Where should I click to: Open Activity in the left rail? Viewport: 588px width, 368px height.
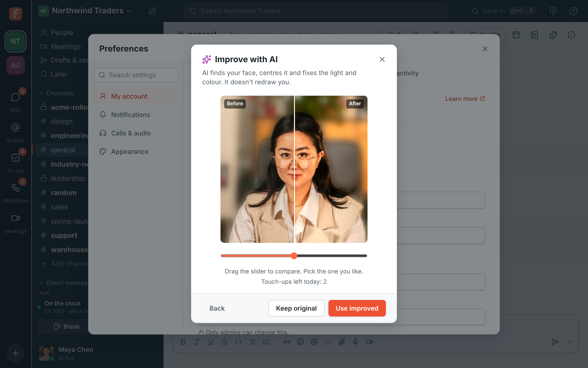pyautogui.click(x=15, y=132)
